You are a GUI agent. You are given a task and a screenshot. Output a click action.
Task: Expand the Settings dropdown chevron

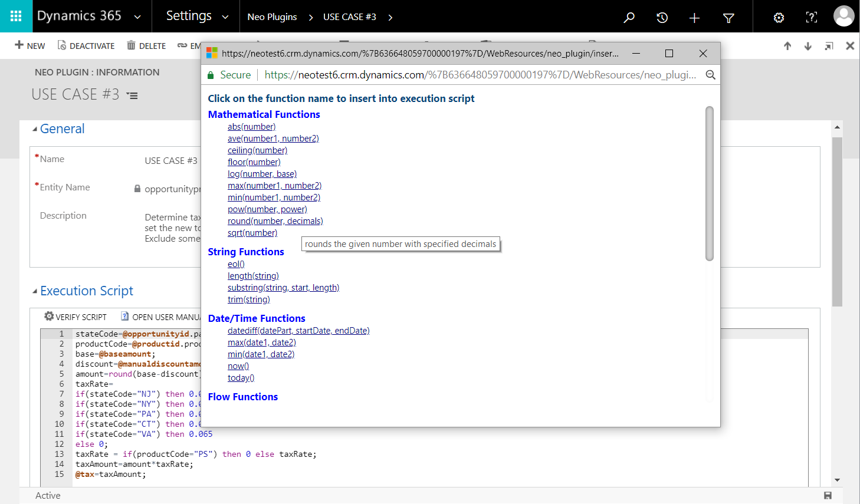pos(225,17)
